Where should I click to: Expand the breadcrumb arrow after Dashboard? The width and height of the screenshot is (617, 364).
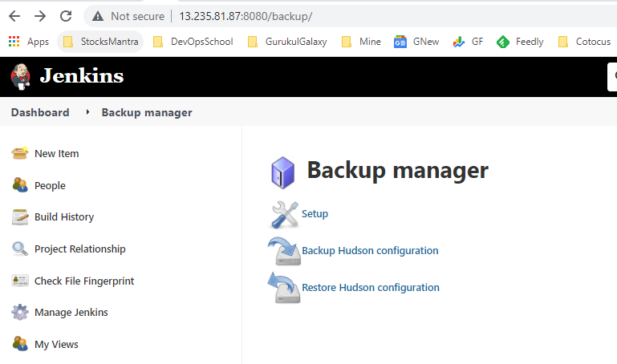pyautogui.click(x=87, y=112)
